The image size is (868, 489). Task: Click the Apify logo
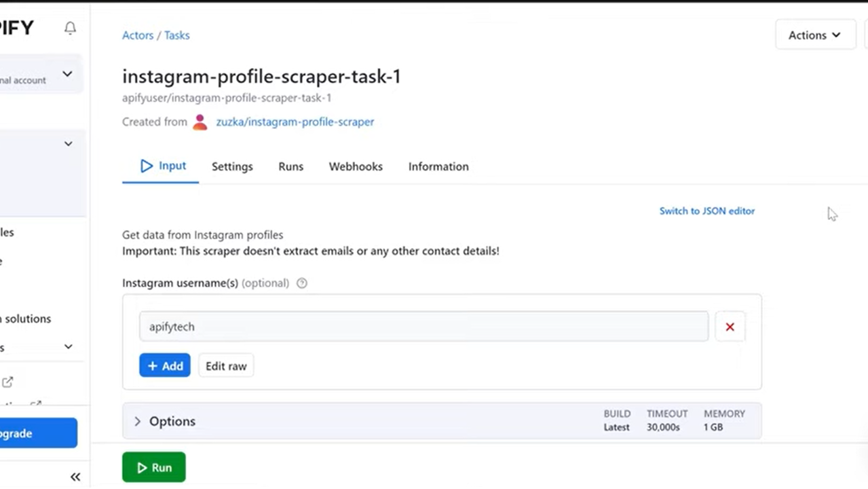click(x=17, y=27)
